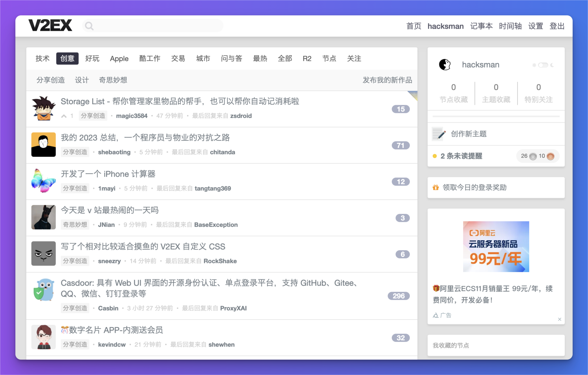Click the V2EX logo
This screenshot has width=588, height=375.
click(x=50, y=25)
